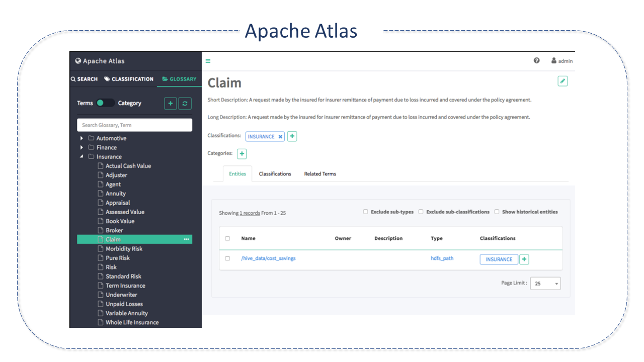Screen dimensions: 644x362
Task: Click the Apache Atlas globe logo
Action: click(x=78, y=61)
